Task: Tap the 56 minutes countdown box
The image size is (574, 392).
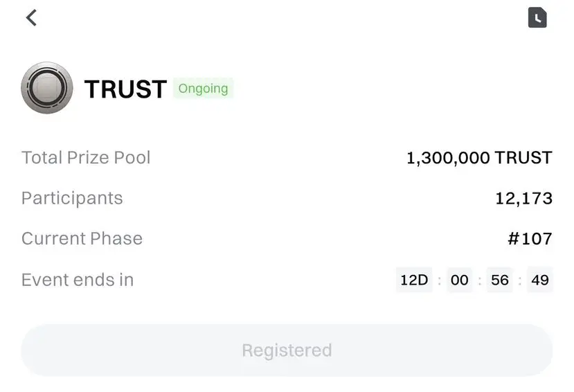Action: pos(500,280)
